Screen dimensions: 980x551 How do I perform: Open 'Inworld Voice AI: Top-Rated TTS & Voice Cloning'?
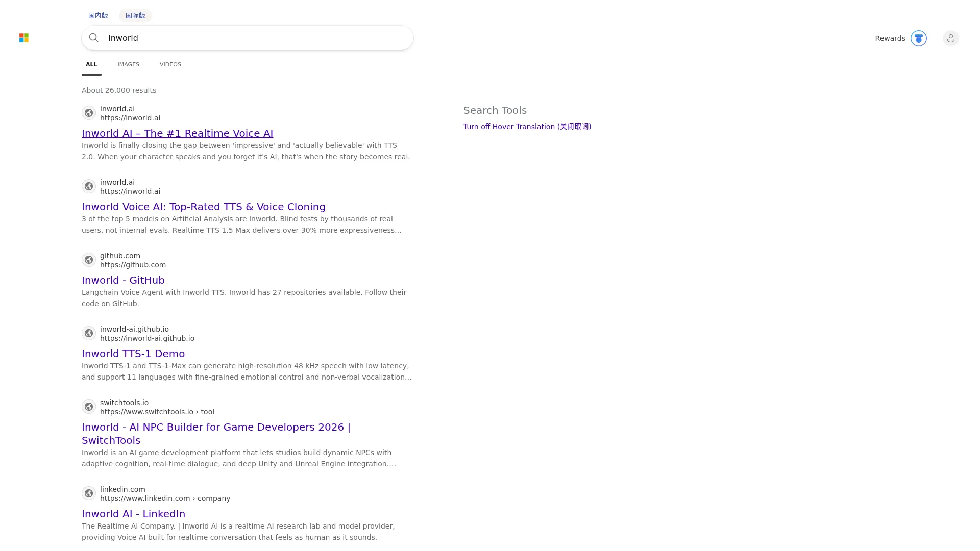pos(204,207)
